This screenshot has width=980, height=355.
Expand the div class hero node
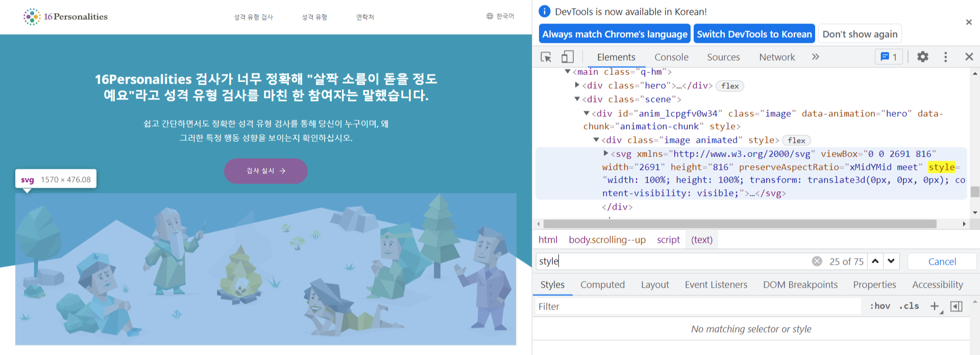(577, 85)
